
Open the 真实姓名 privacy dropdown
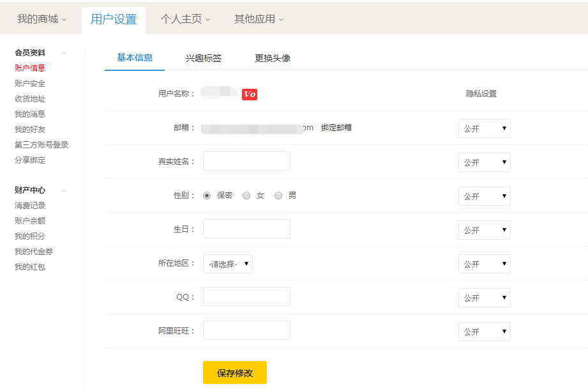[484, 162]
